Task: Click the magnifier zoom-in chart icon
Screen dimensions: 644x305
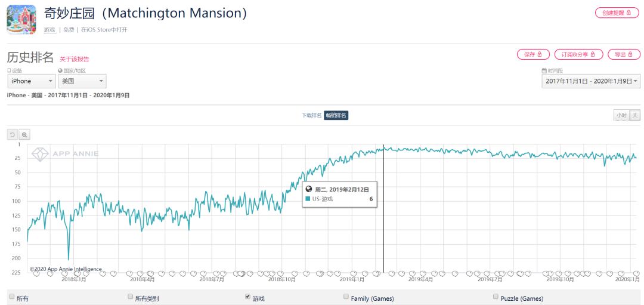Action: (x=24, y=135)
